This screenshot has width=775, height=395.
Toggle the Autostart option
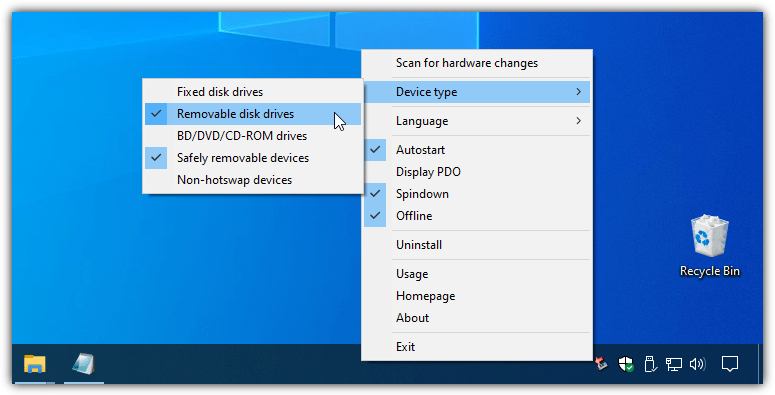tap(477, 150)
